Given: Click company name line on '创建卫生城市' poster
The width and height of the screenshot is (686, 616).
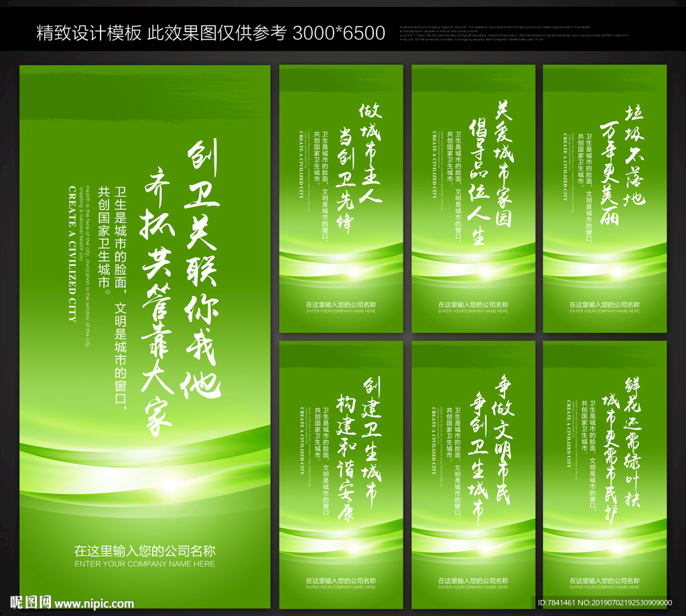Looking at the screenshot, I should 341,581.
